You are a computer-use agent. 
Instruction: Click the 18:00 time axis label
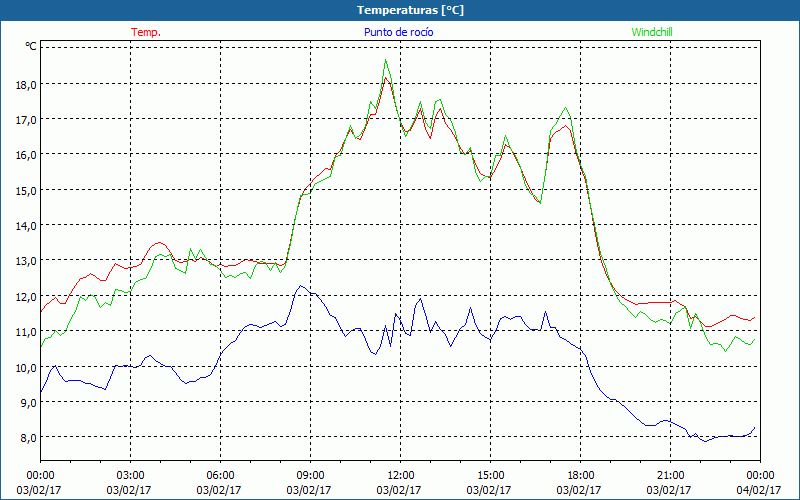581,476
